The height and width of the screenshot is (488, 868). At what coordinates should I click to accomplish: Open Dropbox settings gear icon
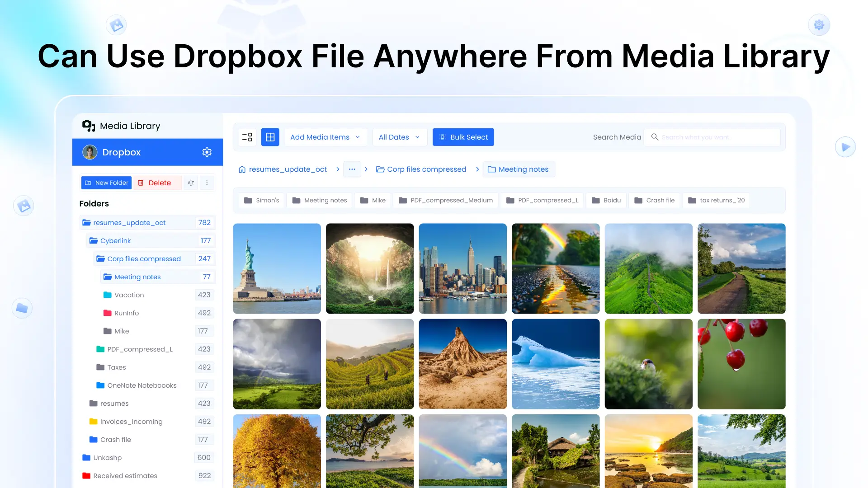click(x=207, y=152)
